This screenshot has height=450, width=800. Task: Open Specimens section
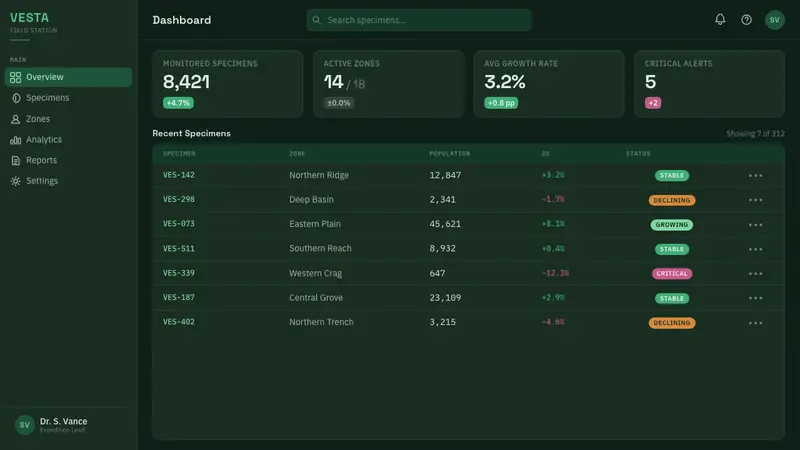click(x=68, y=98)
